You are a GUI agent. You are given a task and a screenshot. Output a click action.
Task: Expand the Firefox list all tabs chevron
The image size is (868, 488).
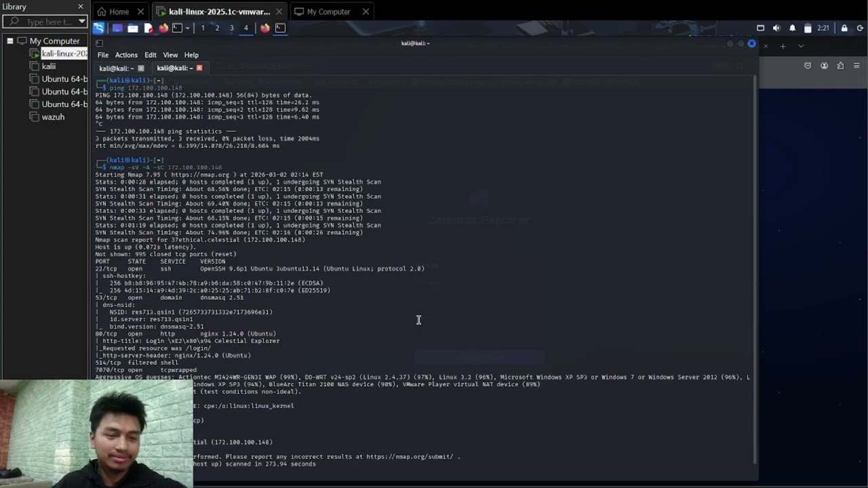[x=801, y=46]
